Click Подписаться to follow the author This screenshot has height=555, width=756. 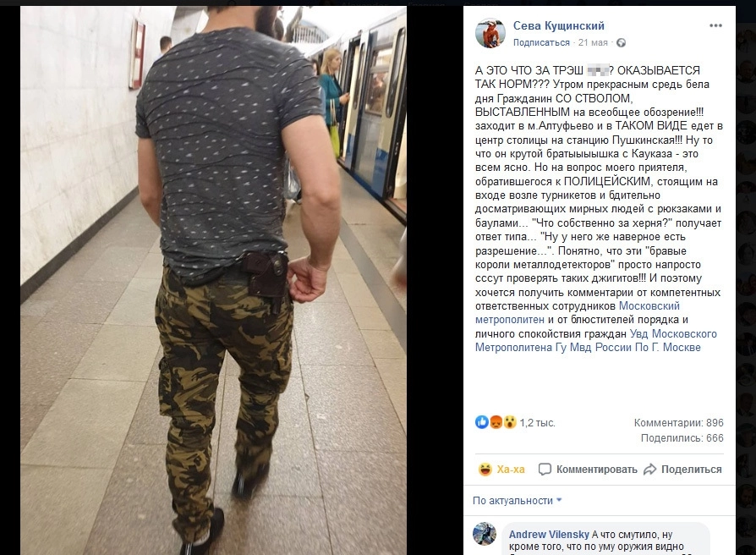pos(541,42)
